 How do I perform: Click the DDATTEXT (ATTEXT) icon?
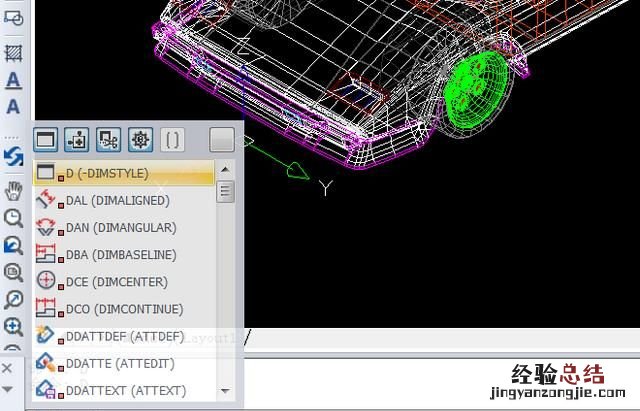pos(46,389)
